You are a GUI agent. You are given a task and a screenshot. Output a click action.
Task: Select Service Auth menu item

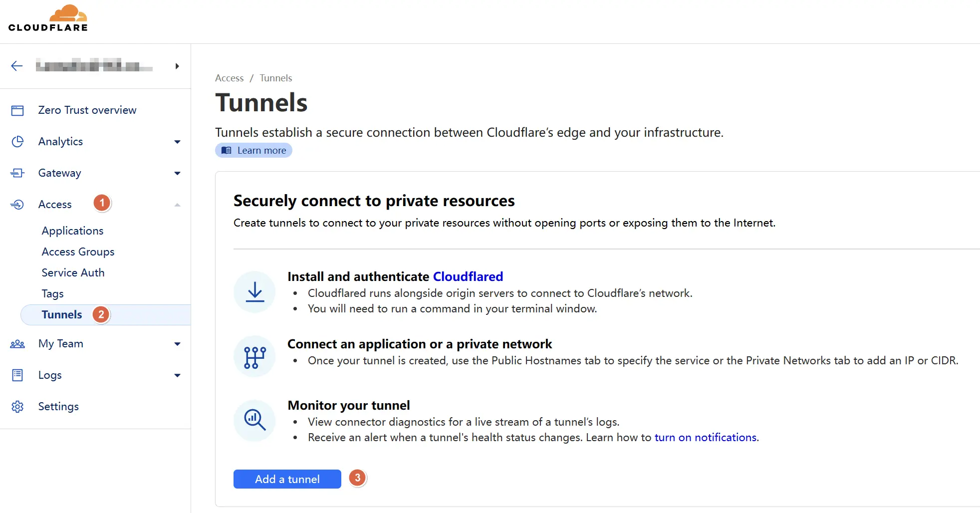[x=73, y=273]
